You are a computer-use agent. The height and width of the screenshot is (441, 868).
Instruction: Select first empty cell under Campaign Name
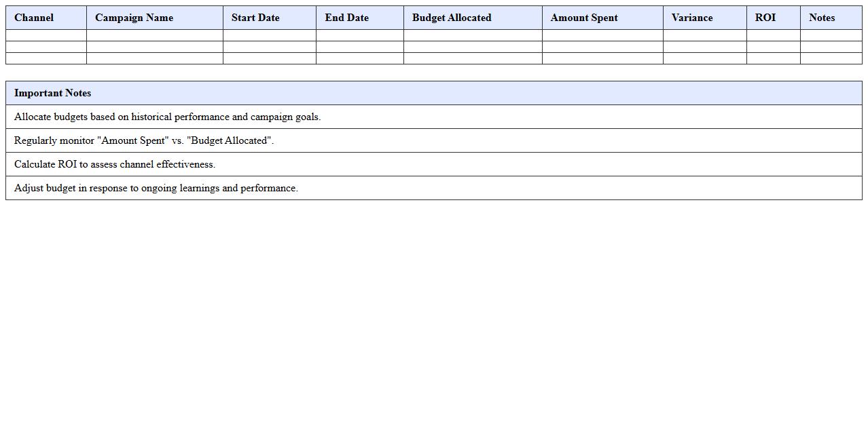click(x=155, y=35)
